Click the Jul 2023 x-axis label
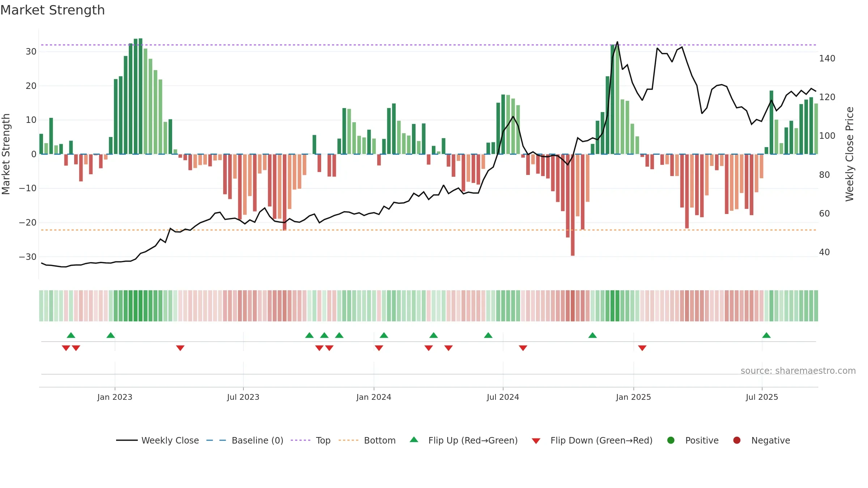The image size is (868, 488). [243, 397]
